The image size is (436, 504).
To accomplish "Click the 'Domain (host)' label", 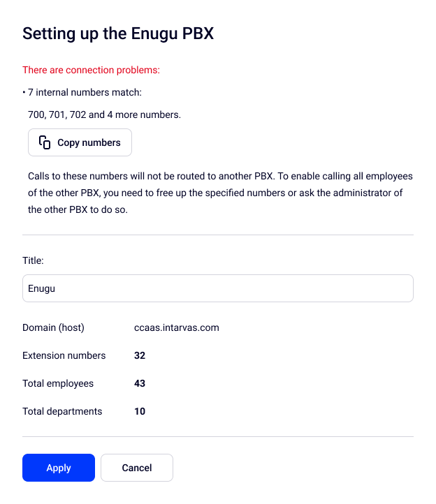I will [x=53, y=327].
